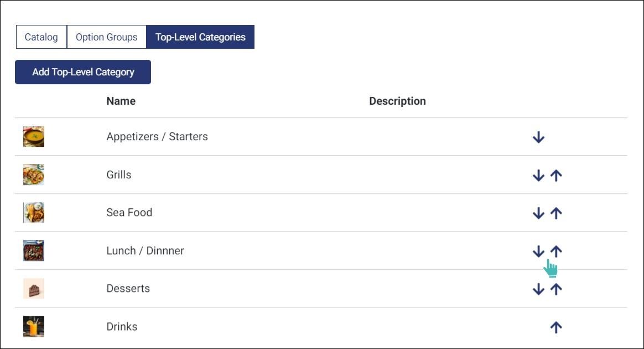The image size is (644, 349).
Task: Move Drinks category up
Action: [556, 327]
